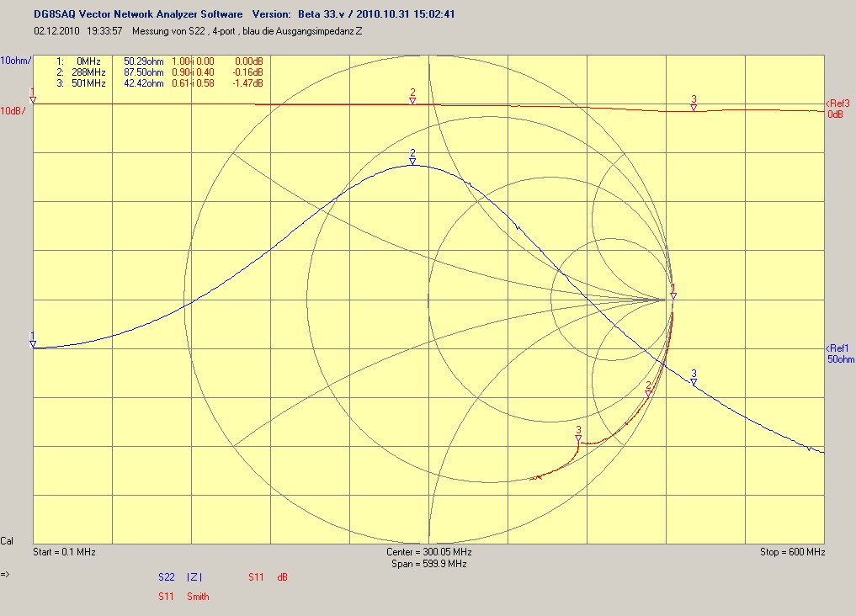Click the 87.50ohm impedance value
The width and height of the screenshot is (856, 616).
(x=144, y=72)
